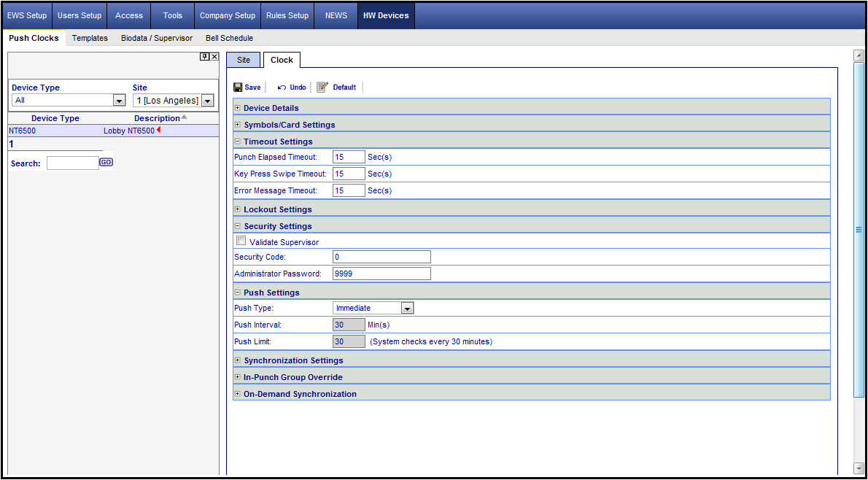Click the pin icon on device panel
This screenshot has height=480, width=868.
pyautogui.click(x=204, y=56)
